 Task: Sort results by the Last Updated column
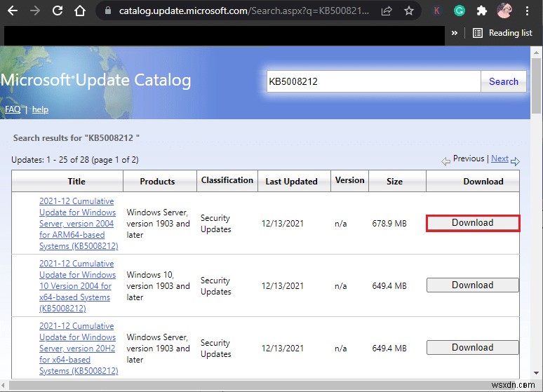click(291, 181)
